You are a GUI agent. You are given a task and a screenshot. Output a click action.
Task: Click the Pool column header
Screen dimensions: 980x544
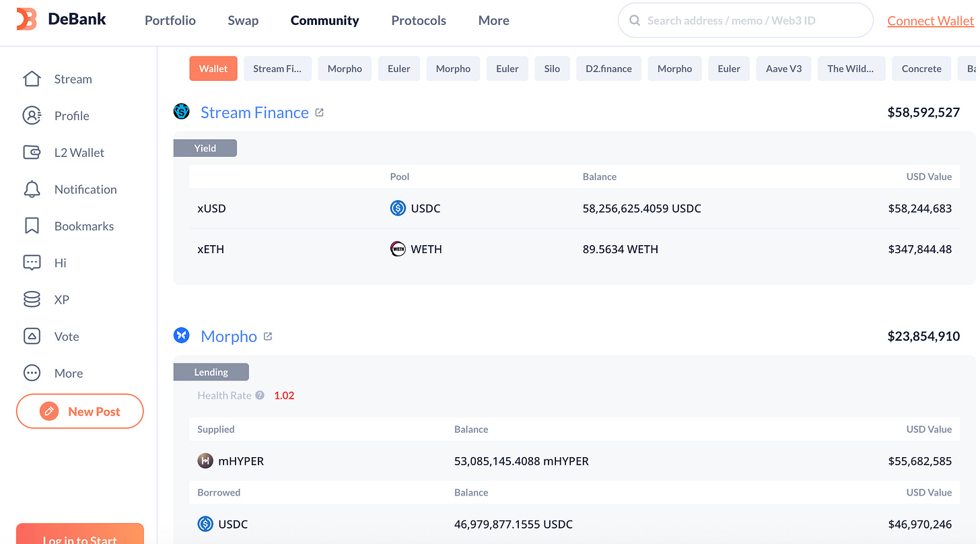[x=400, y=176]
